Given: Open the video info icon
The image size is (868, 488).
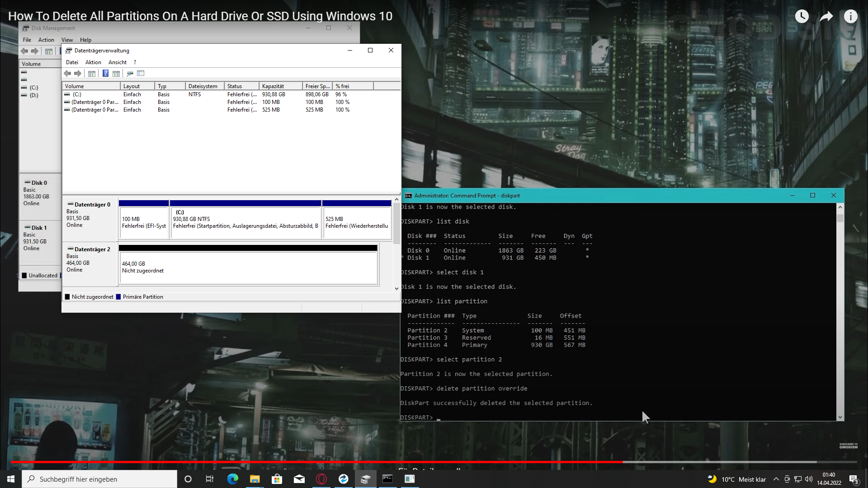Looking at the screenshot, I should (x=850, y=16).
